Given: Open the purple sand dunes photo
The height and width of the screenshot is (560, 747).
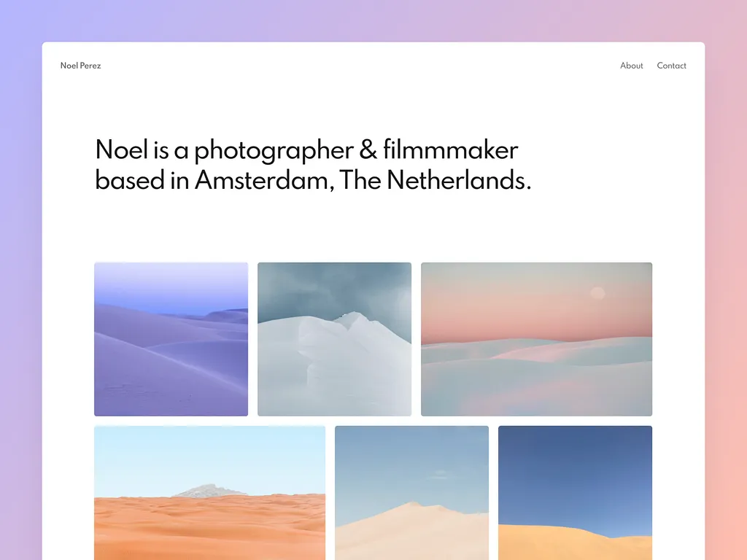Looking at the screenshot, I should tap(171, 339).
